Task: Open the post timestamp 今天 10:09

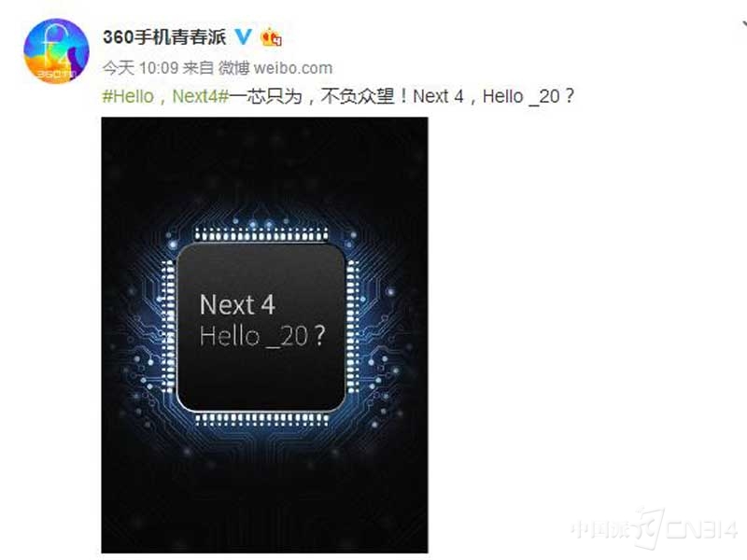Action: 141,68
